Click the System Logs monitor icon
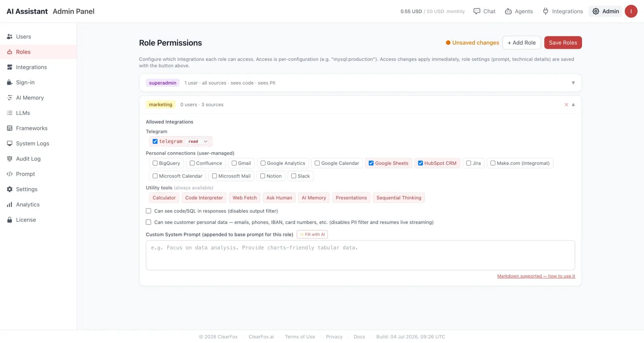Image resolution: width=644 pixels, height=343 pixels. click(10, 144)
